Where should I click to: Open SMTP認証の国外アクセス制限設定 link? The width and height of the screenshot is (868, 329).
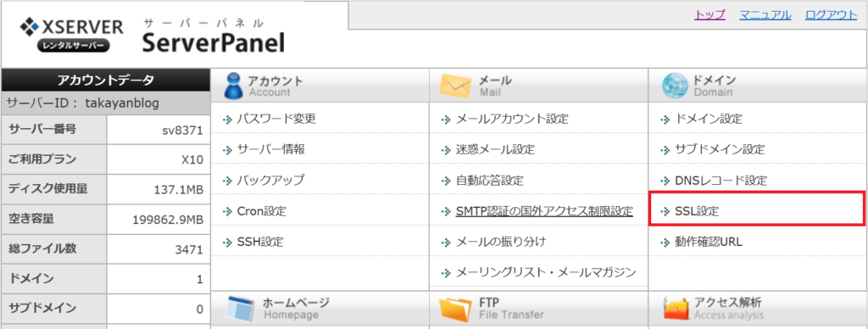click(x=544, y=211)
